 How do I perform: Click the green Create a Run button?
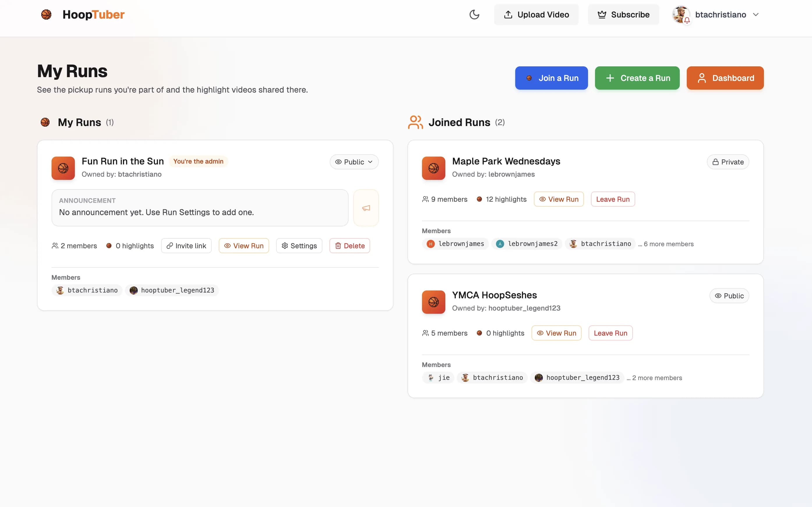point(637,78)
